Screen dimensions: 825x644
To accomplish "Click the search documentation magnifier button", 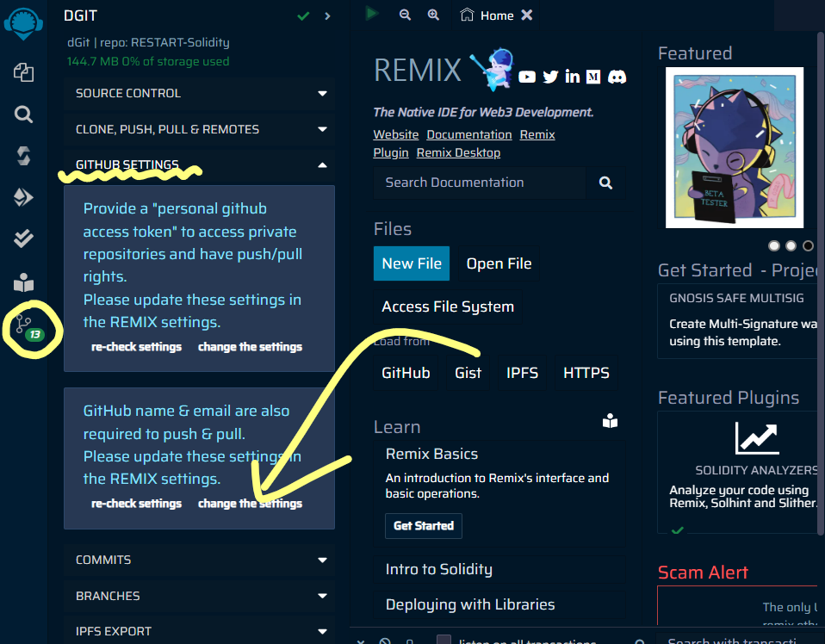I will (x=605, y=183).
